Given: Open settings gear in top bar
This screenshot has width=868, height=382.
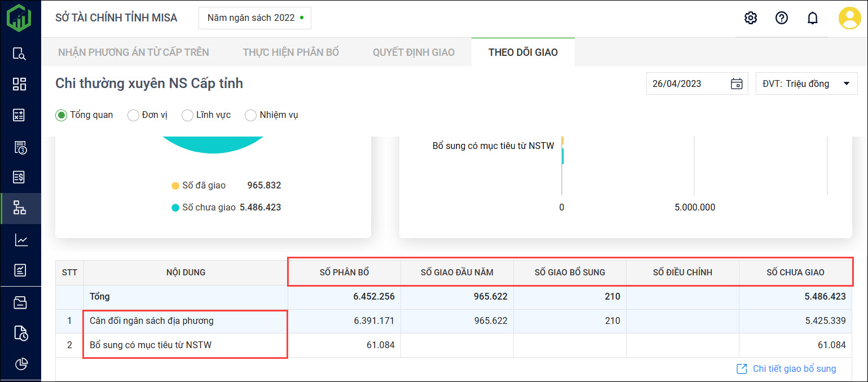Looking at the screenshot, I should coord(750,18).
